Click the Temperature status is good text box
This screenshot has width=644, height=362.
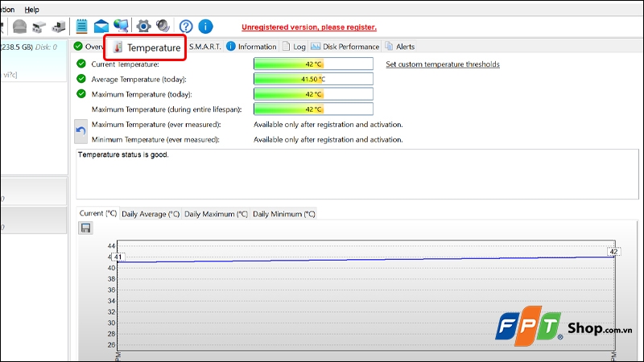point(357,174)
